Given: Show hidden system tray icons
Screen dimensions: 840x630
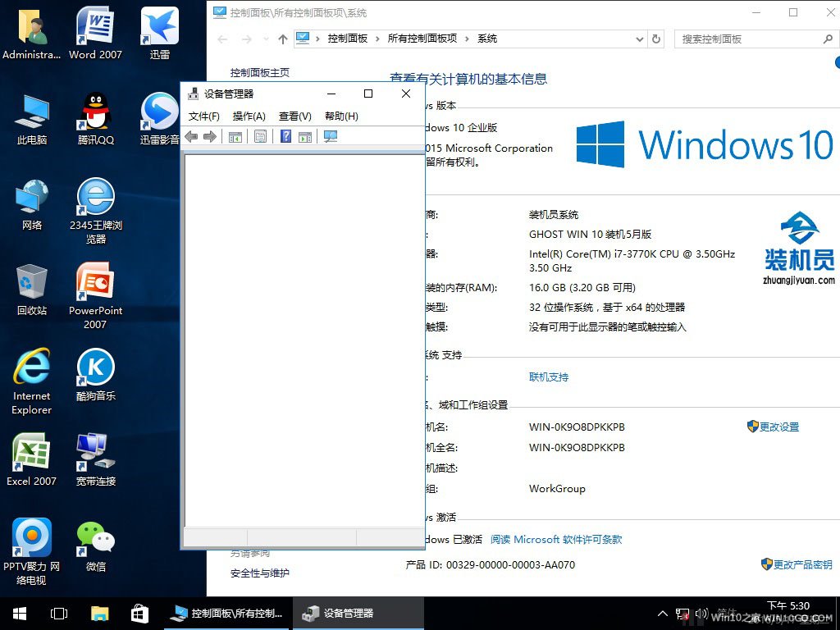Looking at the screenshot, I should [663, 614].
